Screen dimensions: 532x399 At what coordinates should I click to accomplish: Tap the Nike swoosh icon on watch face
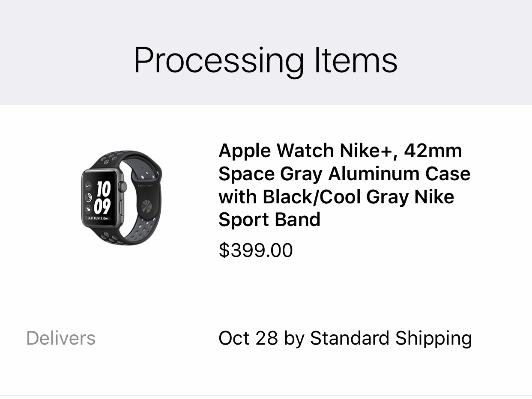88,186
